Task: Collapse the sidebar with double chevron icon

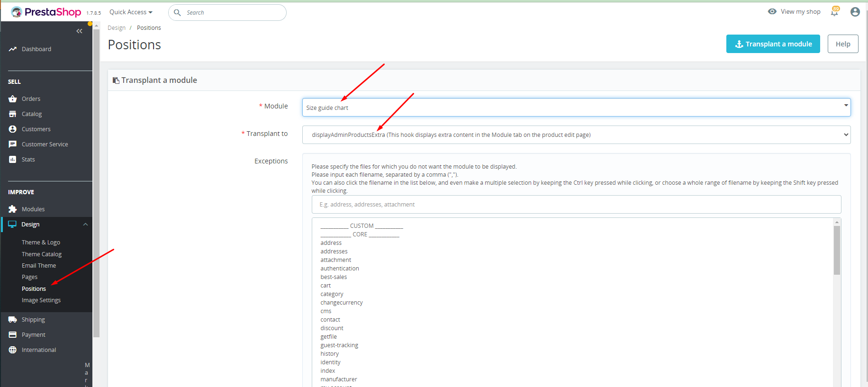Action: pyautogui.click(x=79, y=31)
